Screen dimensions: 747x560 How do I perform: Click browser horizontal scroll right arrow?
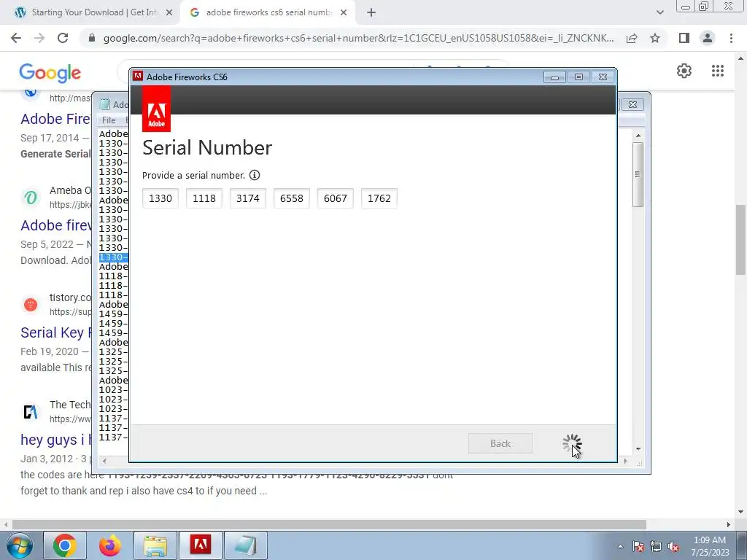coord(729,524)
